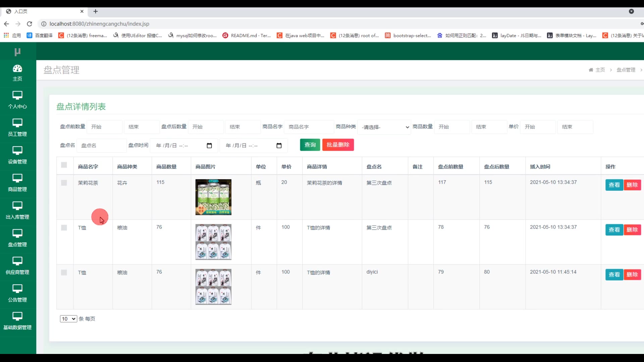
Task: Click the 茉莉花茶 product image thumbnail
Action: click(213, 197)
